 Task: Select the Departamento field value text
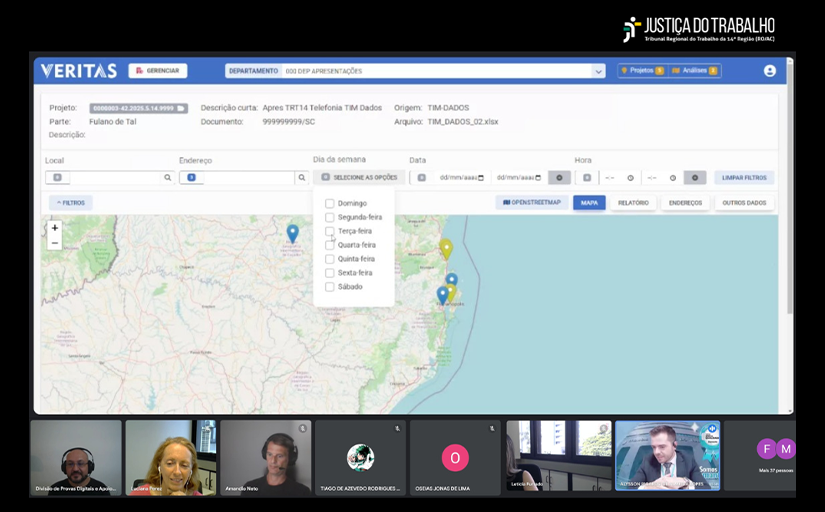324,71
